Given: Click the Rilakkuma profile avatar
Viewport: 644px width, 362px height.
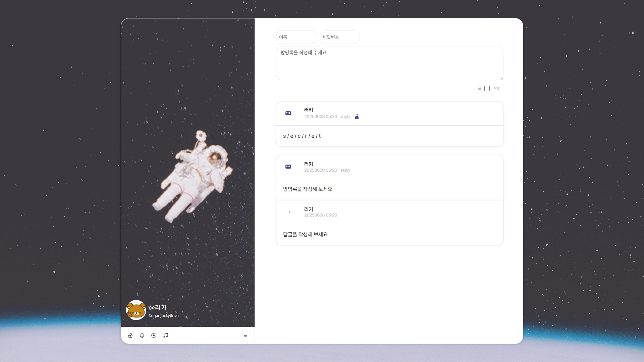Looking at the screenshot, I should pyautogui.click(x=136, y=310).
